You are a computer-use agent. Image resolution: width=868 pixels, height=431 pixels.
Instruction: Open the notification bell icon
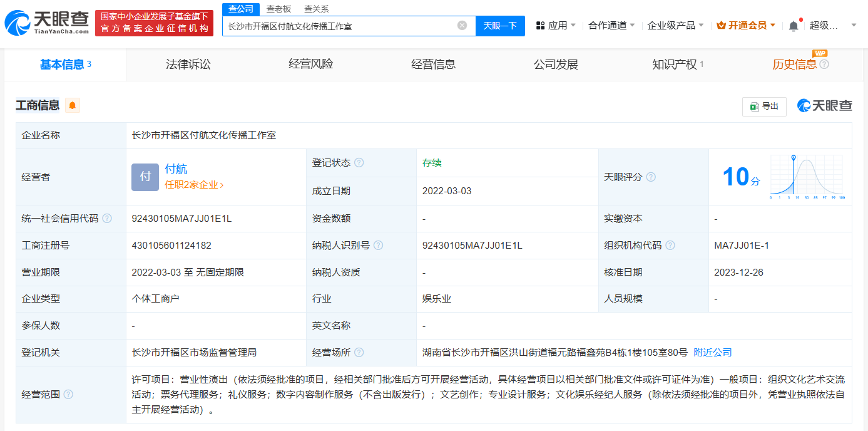click(x=793, y=25)
